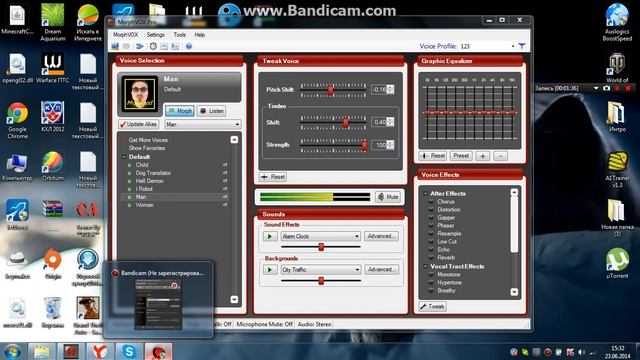Image resolution: width=640 pixels, height=360 pixels.
Task: Toggle the Phaser after effect
Action: 431,225
